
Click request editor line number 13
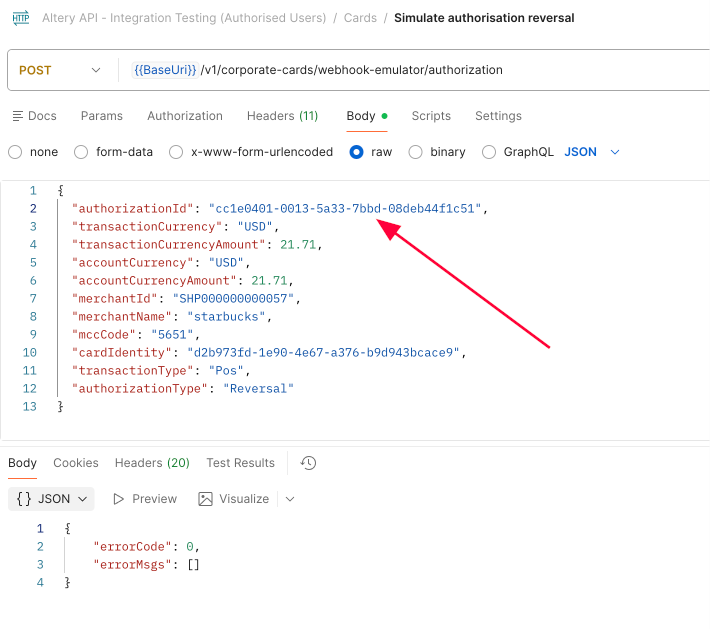coord(29,407)
